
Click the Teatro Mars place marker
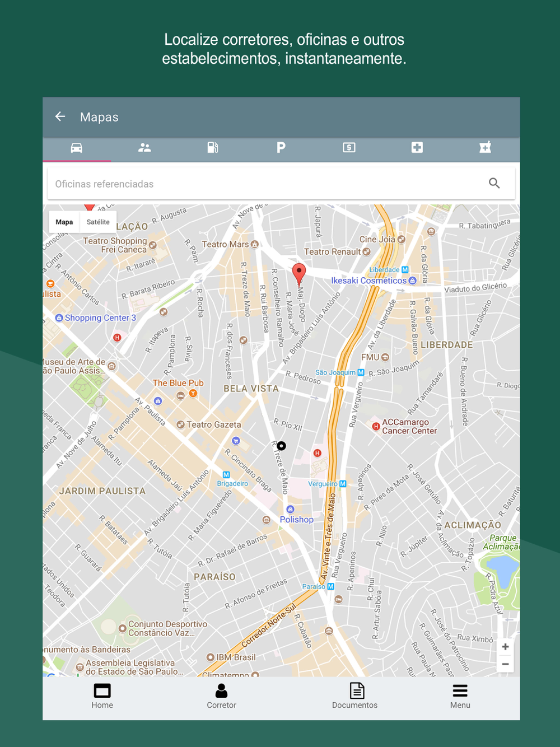[255, 244]
